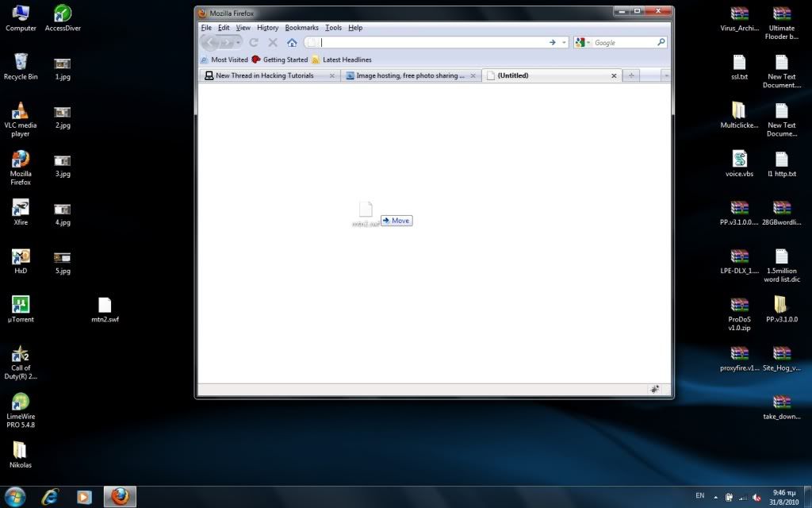Select the µTorrent desktop shortcut
The height and width of the screenshot is (508, 812).
pyautogui.click(x=21, y=310)
